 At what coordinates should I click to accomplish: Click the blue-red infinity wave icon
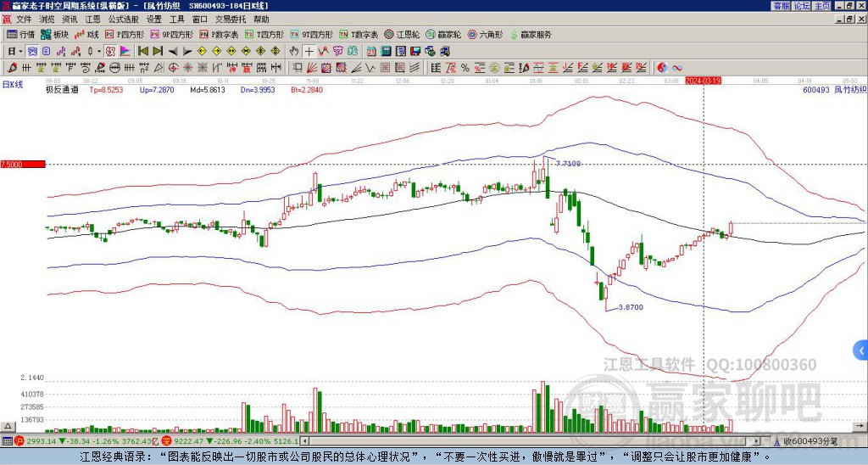pos(677,68)
